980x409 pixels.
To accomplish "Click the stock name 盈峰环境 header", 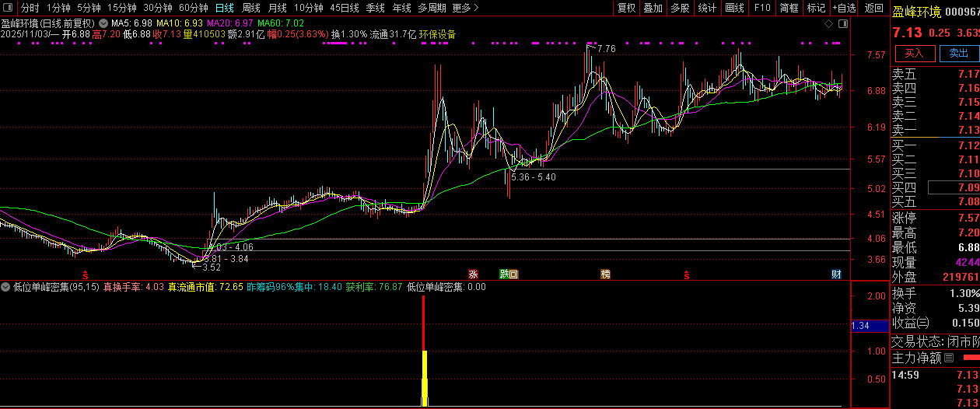I will (917, 12).
